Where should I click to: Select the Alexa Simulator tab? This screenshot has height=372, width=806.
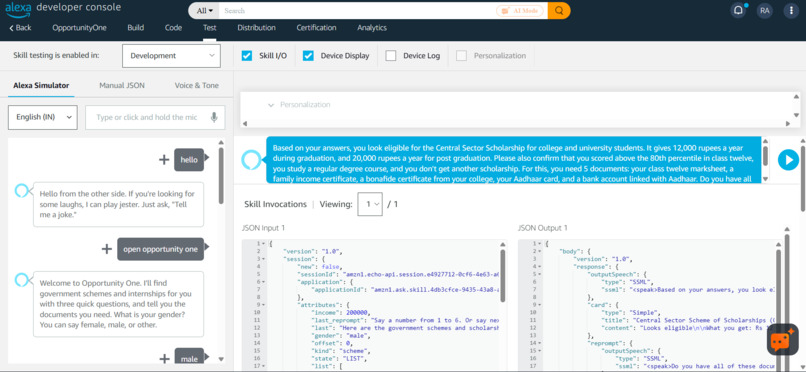(x=41, y=85)
